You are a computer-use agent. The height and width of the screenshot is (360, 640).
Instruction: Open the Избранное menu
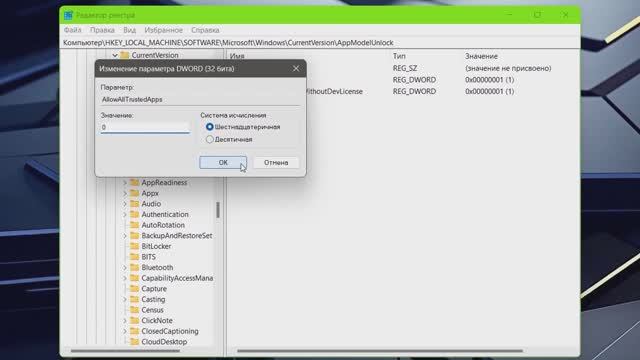tap(163, 30)
